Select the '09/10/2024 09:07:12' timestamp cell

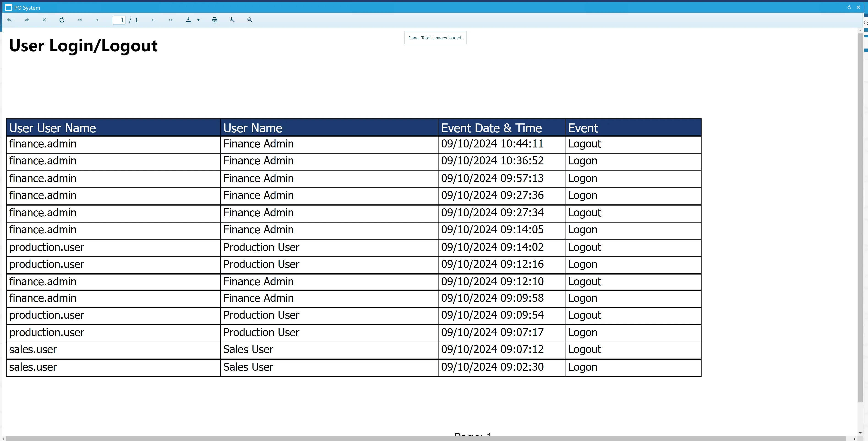pos(501,350)
